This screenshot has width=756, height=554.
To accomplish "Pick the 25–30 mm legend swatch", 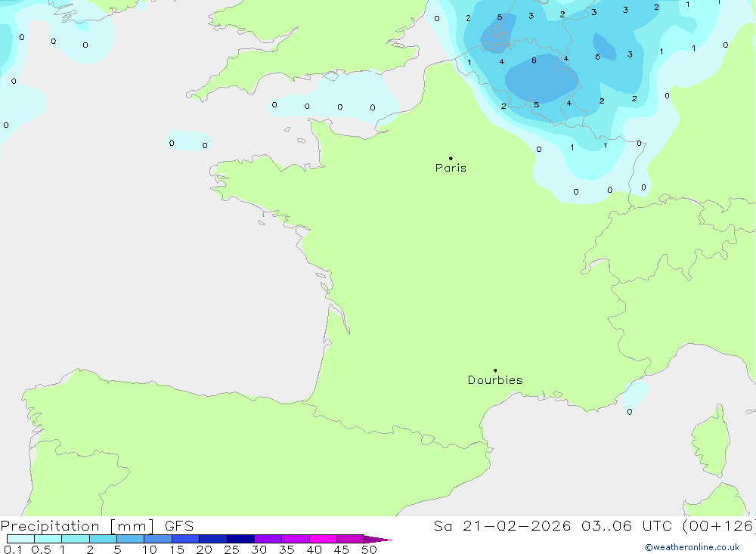I will click(x=240, y=539).
